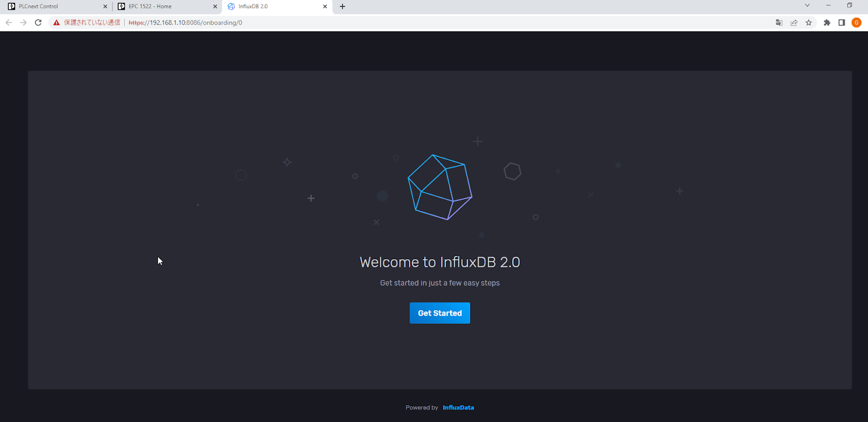Toggle the browser side panel

coord(841,23)
